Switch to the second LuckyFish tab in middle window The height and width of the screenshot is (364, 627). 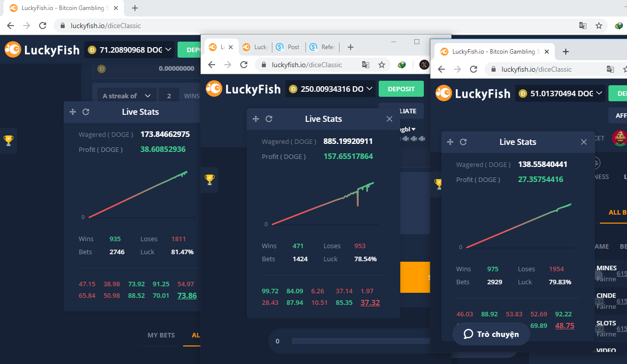255,47
